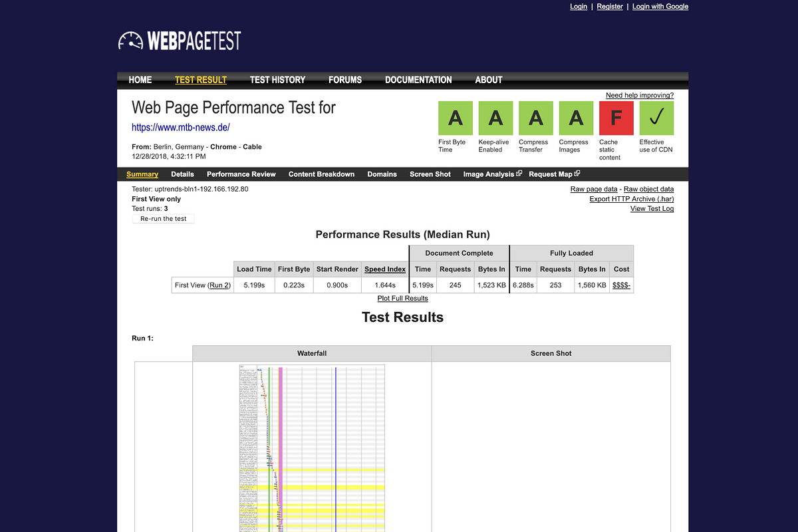Click the 0.900s Start Render cell
This screenshot has width=798, height=532.
coord(337,285)
